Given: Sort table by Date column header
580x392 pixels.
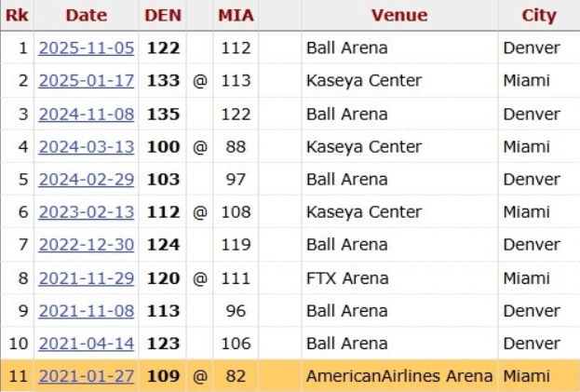Looking at the screenshot, I should 87,15.
